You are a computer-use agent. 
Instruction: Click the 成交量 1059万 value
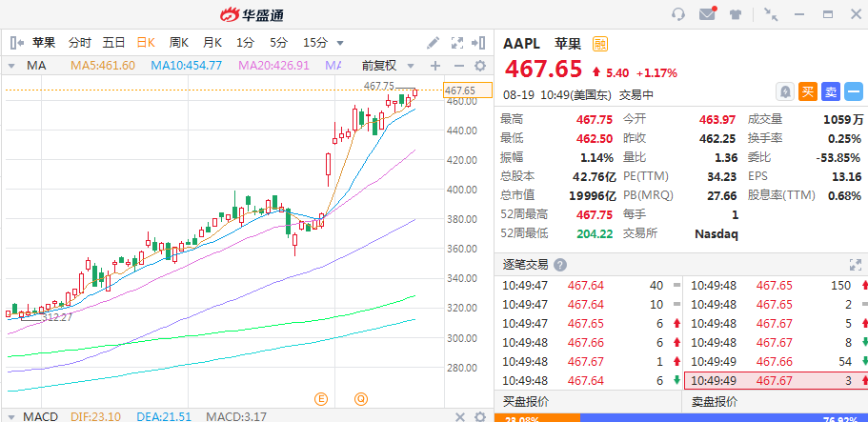coord(843,119)
